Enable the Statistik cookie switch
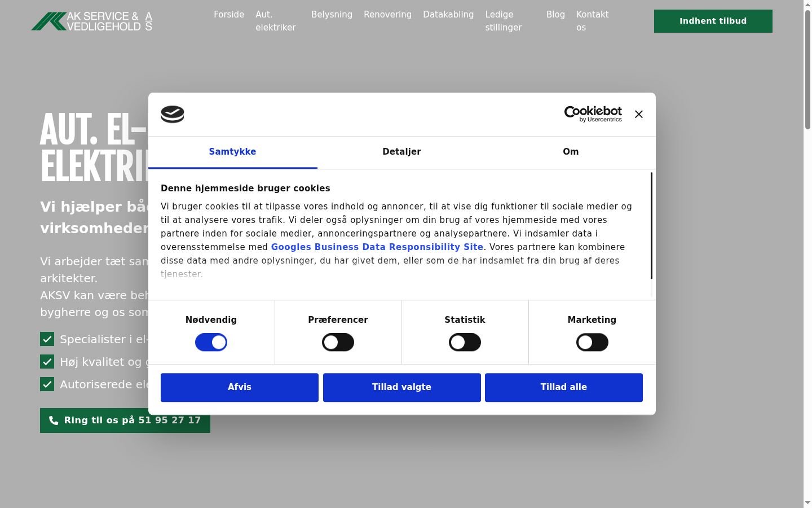The height and width of the screenshot is (508, 812). (x=465, y=342)
